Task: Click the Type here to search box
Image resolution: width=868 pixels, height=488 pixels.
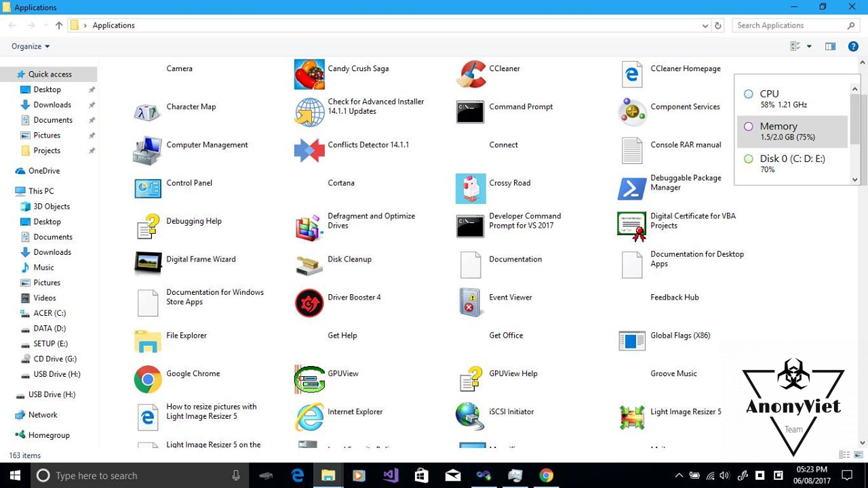Action: pos(139,476)
